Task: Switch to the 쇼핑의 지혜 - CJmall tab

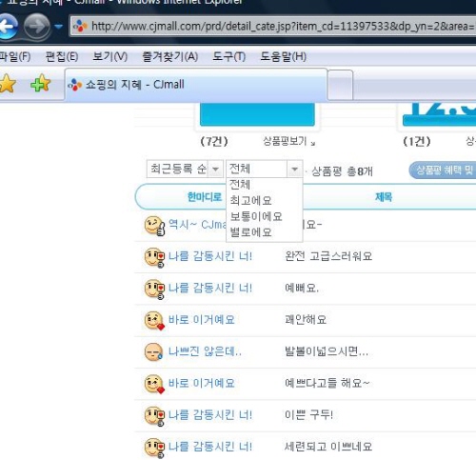Action: tap(196, 85)
